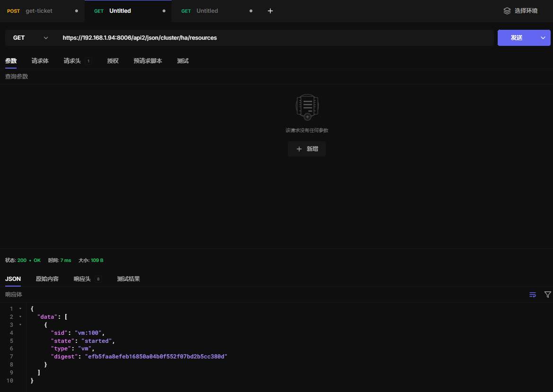
Task: Open the 预请求脚本 tab
Action: [147, 61]
